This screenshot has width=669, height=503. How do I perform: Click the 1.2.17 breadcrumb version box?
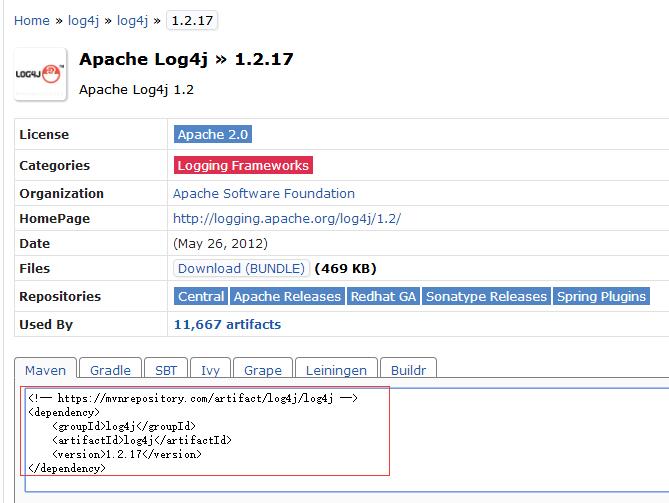192,20
